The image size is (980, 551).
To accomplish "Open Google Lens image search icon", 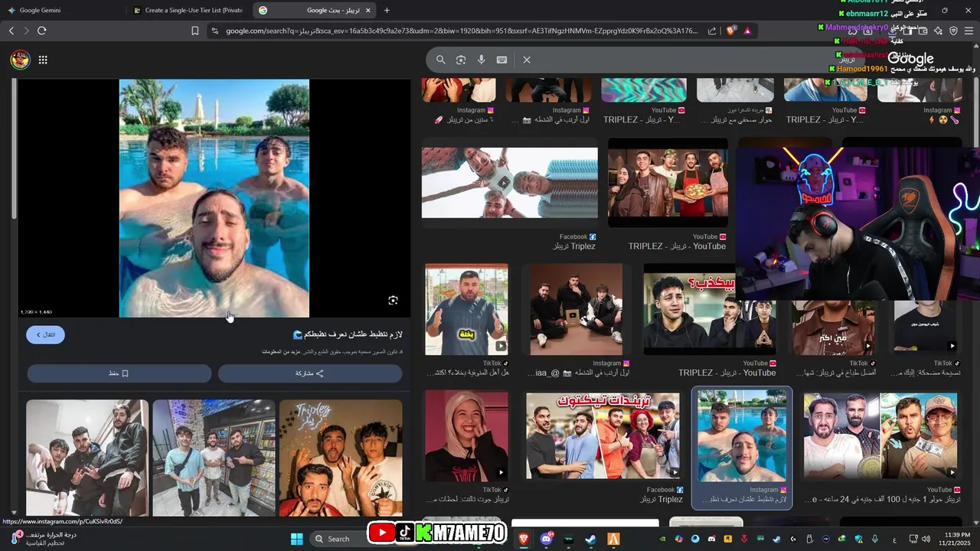I will [x=461, y=60].
